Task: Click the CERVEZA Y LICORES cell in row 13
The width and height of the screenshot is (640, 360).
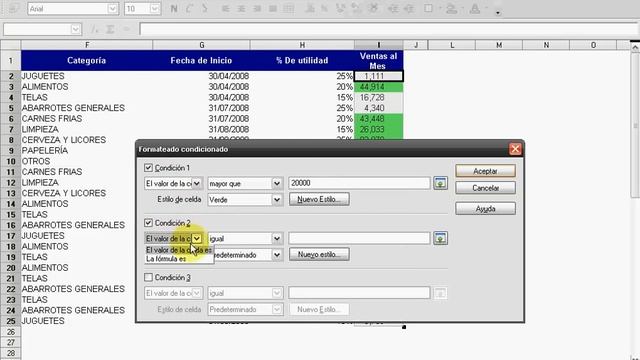Action: tap(78, 193)
